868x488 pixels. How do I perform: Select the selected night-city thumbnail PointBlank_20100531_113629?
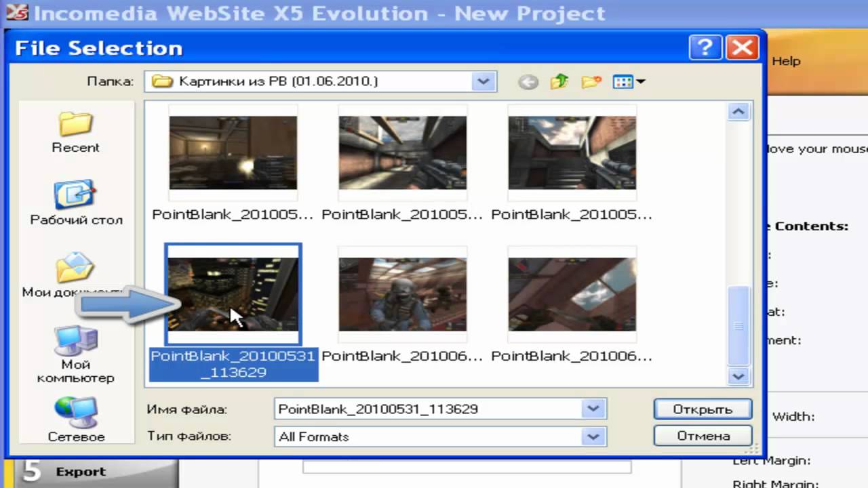pyautogui.click(x=233, y=294)
